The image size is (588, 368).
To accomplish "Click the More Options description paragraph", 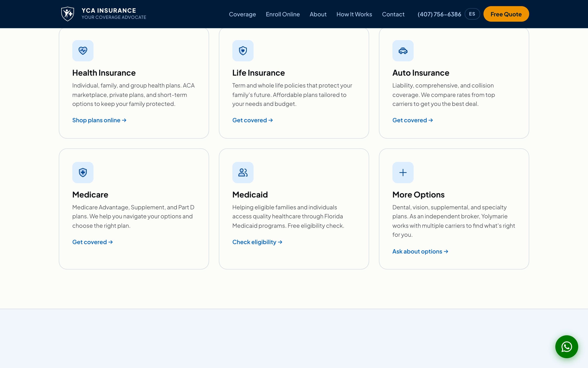I will point(453,221).
